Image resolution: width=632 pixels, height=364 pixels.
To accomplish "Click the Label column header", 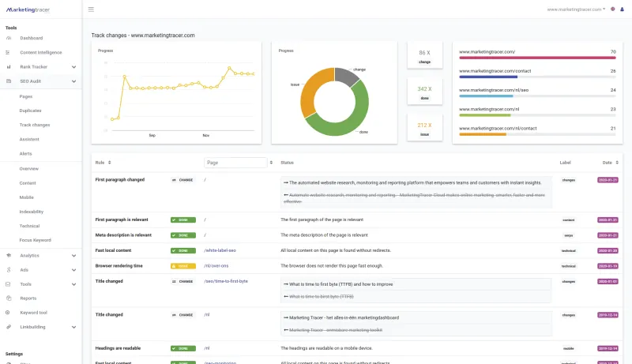I will pyautogui.click(x=565, y=163).
